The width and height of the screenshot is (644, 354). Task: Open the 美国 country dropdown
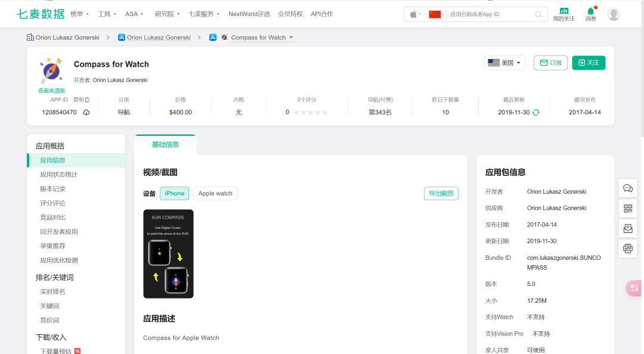click(504, 63)
